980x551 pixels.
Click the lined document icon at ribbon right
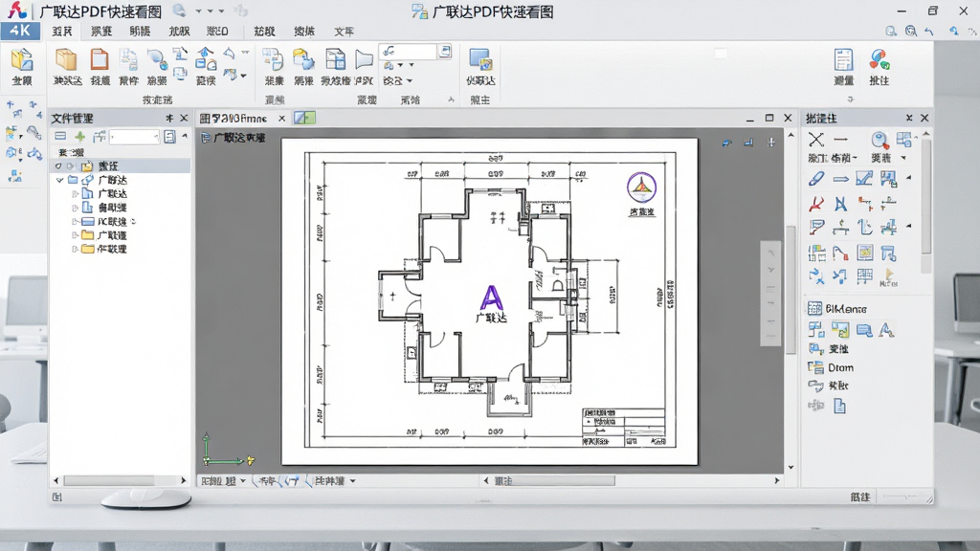[843, 60]
